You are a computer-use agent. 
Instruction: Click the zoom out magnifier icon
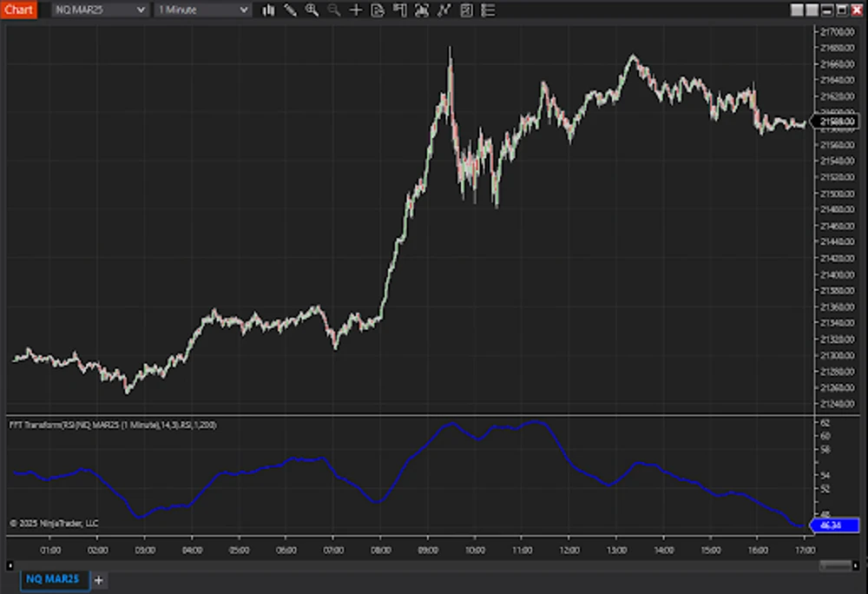[x=334, y=10]
